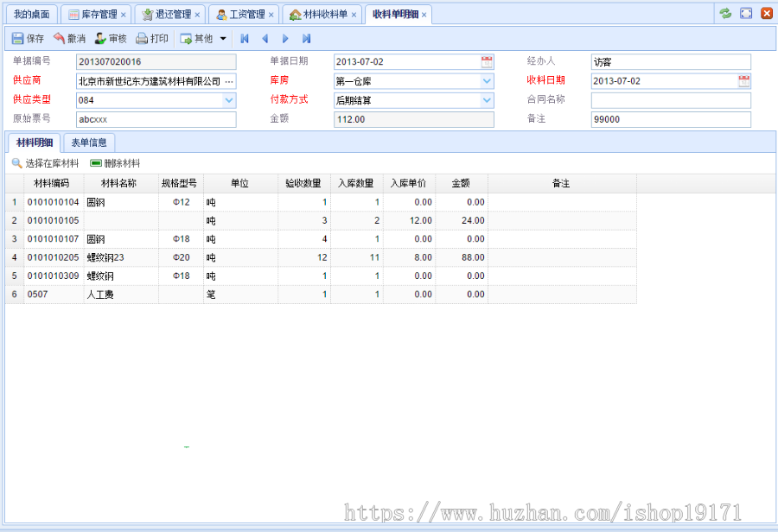Browse suppliers with ellipsis button
778x532 pixels.
tap(229, 81)
